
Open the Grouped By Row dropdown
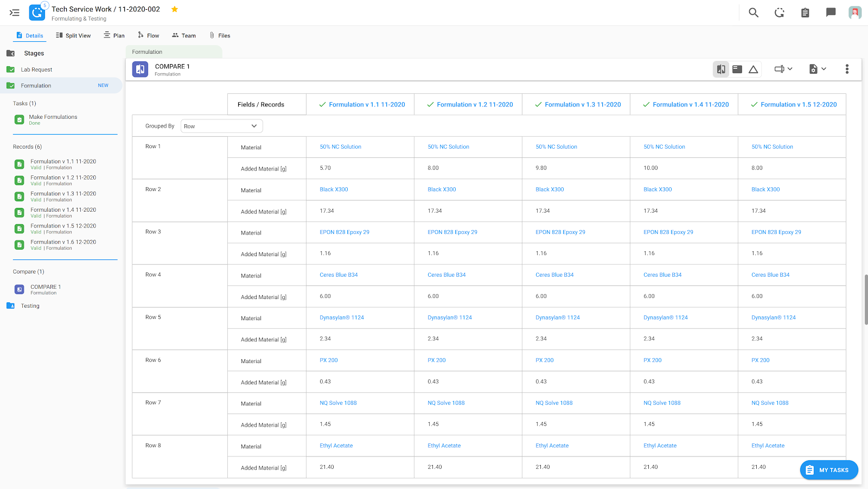(222, 126)
